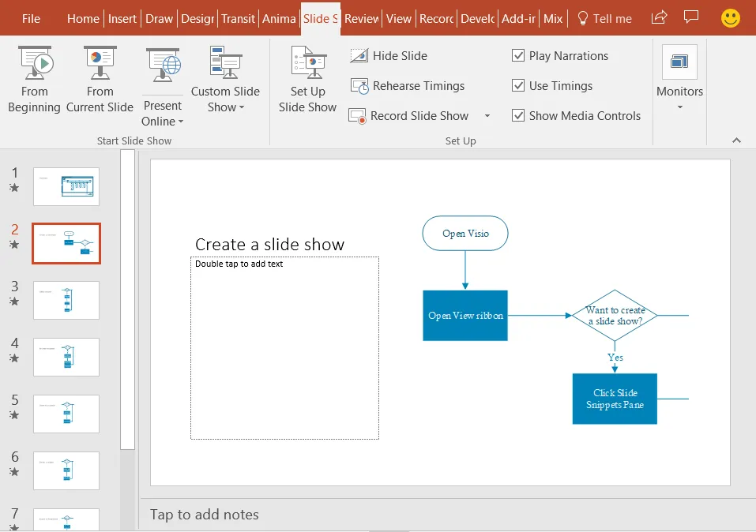
Task: Start show From Current Slide icon
Action: point(100,62)
